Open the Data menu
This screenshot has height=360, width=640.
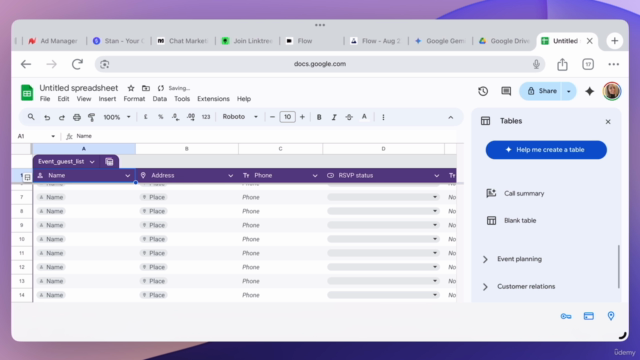[160, 99]
